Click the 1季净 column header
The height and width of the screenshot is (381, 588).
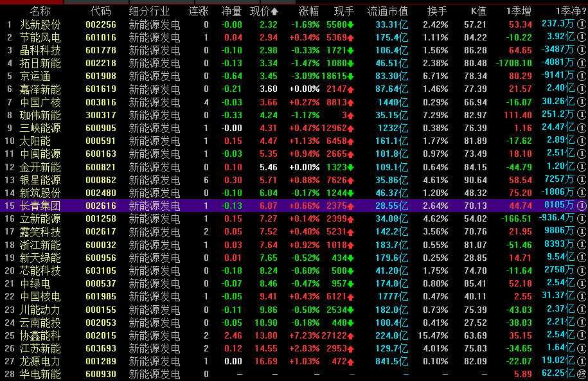pos(571,12)
